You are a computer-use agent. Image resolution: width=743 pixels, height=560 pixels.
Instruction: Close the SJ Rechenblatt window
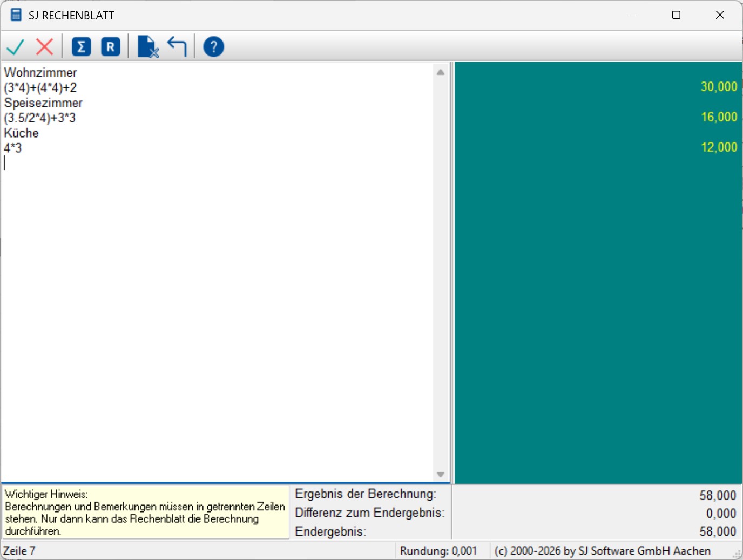click(x=720, y=15)
